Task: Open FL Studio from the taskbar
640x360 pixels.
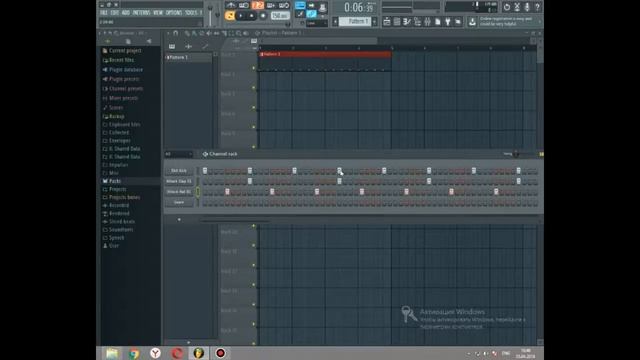Action: (x=199, y=353)
